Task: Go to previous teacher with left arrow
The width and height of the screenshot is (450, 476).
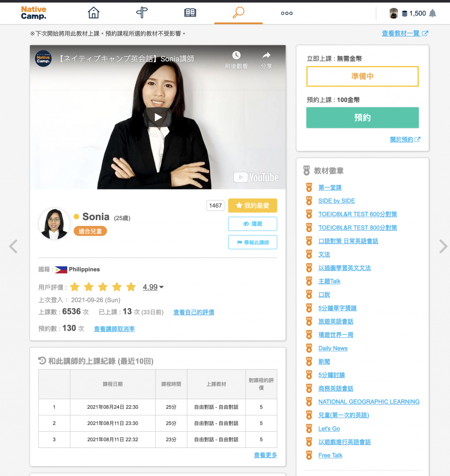Action: pyautogui.click(x=13, y=246)
